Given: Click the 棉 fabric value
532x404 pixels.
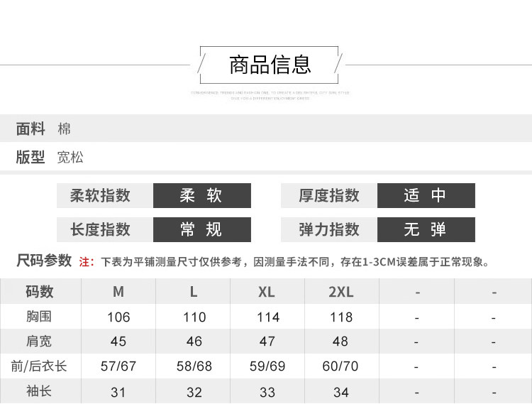Looking at the screenshot, I should (x=65, y=129).
